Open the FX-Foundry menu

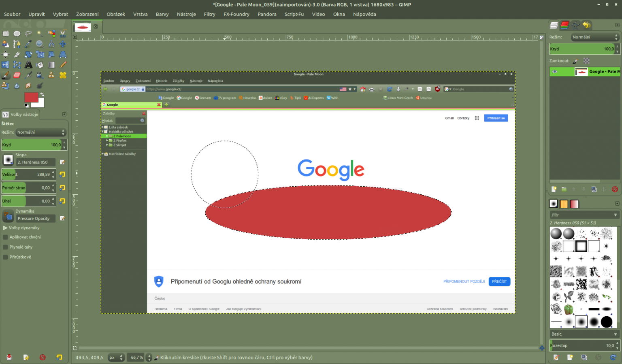(236, 14)
